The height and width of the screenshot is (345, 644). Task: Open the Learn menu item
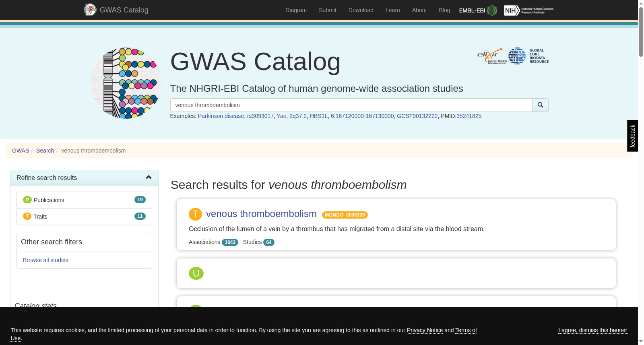pos(392,10)
